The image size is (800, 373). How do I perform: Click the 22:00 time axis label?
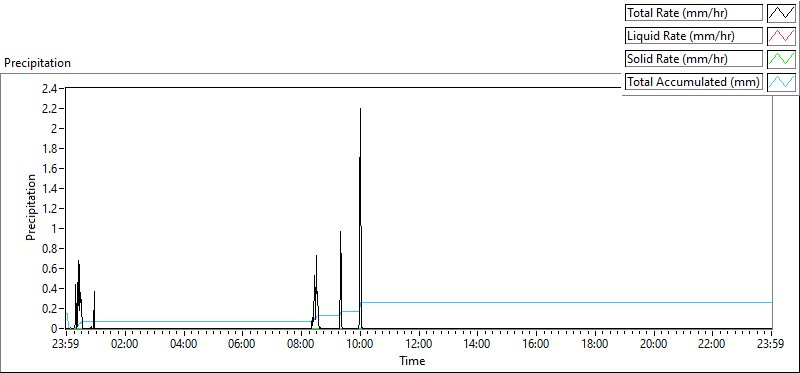[713, 343]
